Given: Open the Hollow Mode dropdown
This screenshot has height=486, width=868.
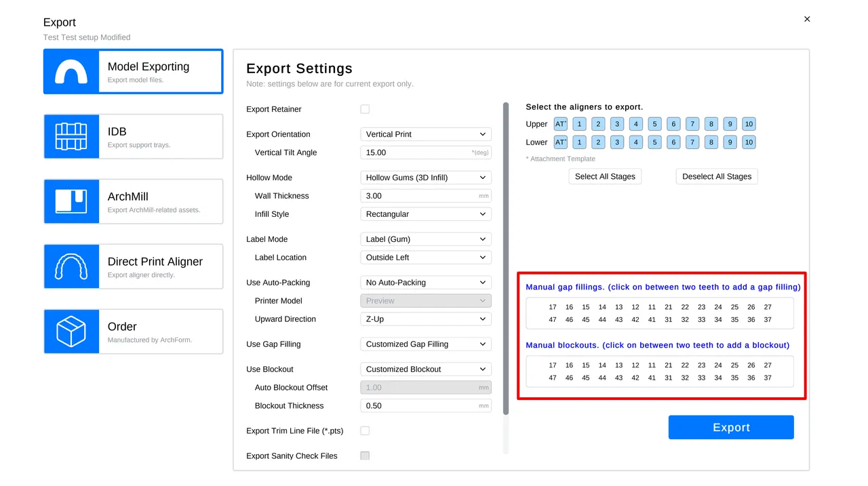Looking at the screenshot, I should coord(426,178).
